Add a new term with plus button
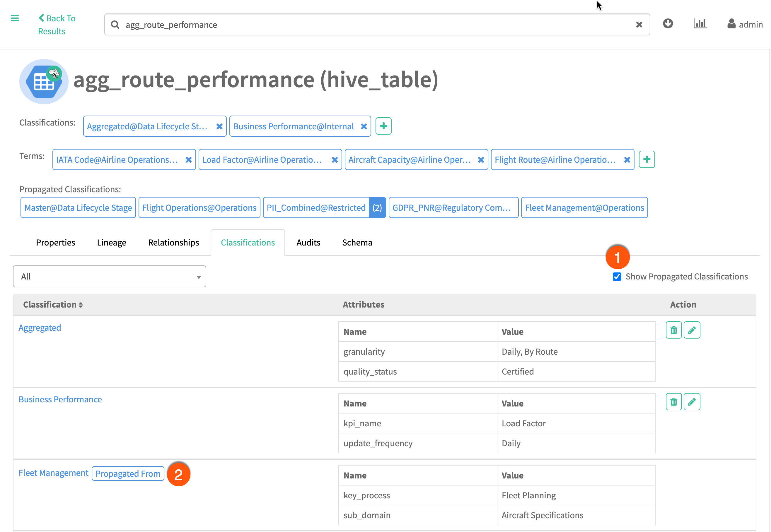Screen dimensions: 771x532 point(647,159)
